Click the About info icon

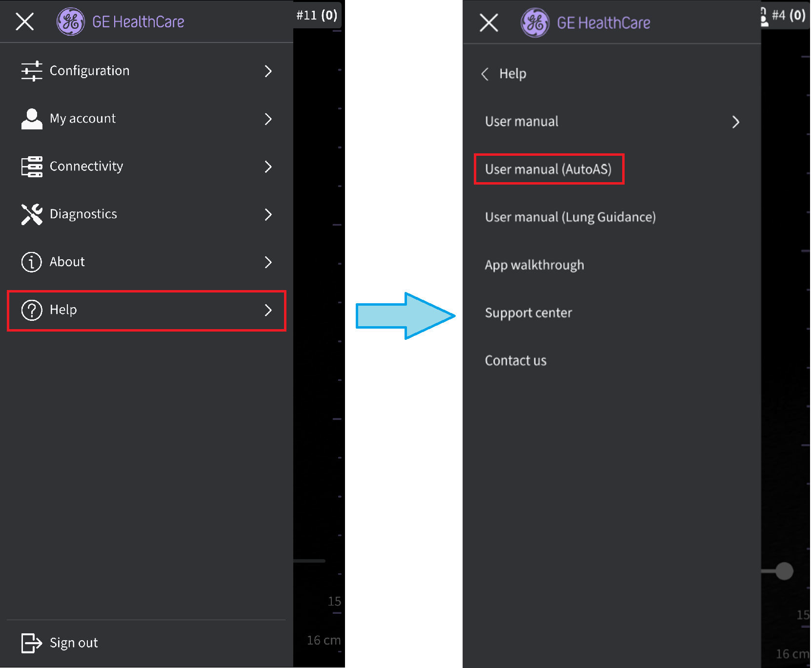pyautogui.click(x=32, y=262)
